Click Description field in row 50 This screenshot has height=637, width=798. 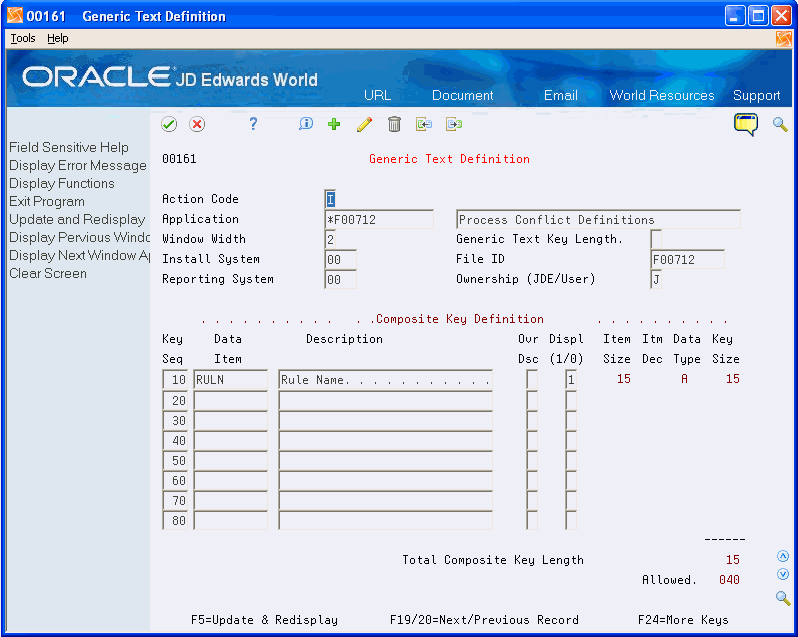[385, 460]
